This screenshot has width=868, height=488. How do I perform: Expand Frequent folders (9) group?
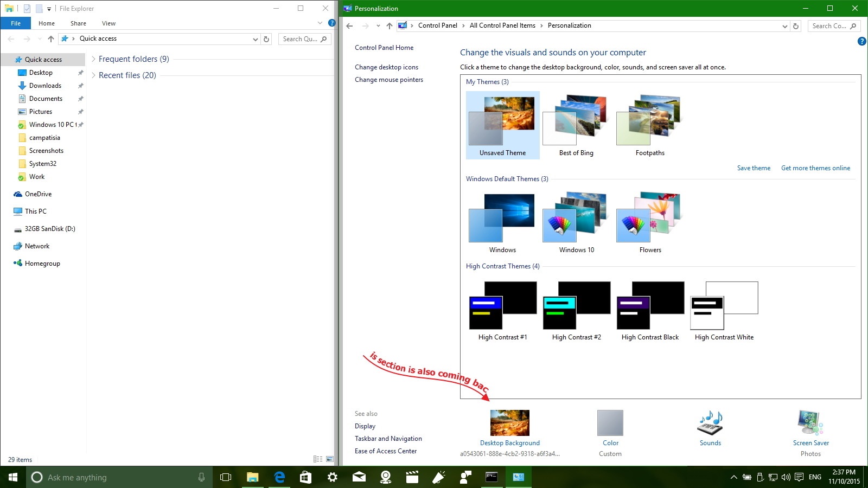(x=94, y=59)
